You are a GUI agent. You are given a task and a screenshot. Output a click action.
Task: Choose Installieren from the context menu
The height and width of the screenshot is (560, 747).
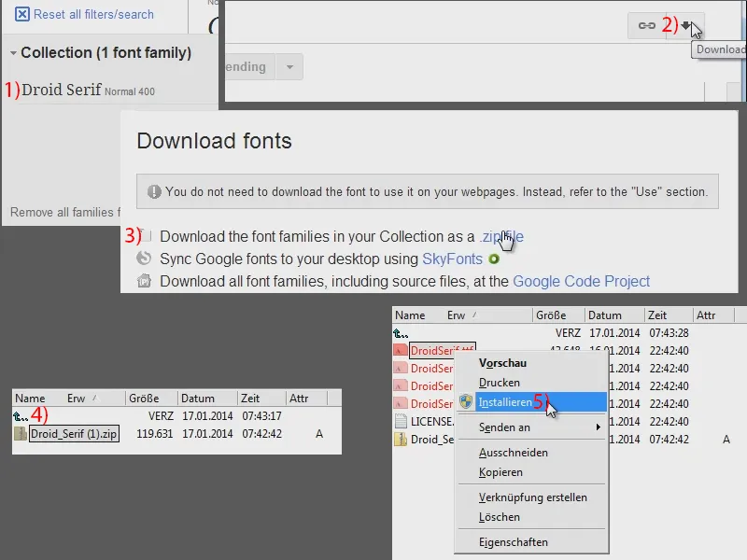(x=531, y=402)
